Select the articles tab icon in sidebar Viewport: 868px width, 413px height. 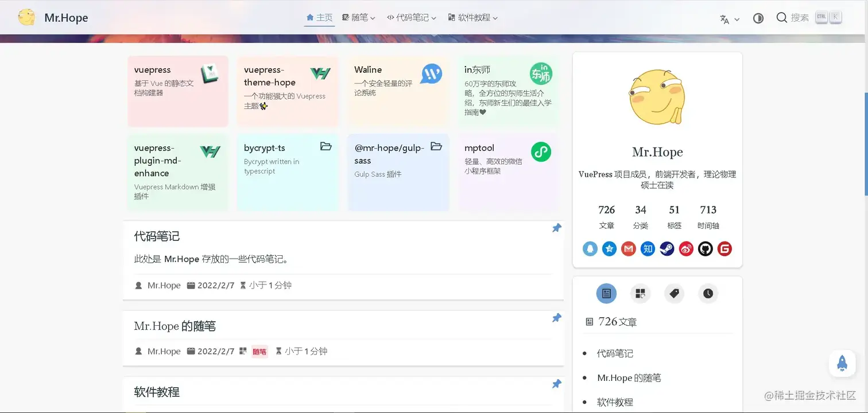tap(606, 294)
